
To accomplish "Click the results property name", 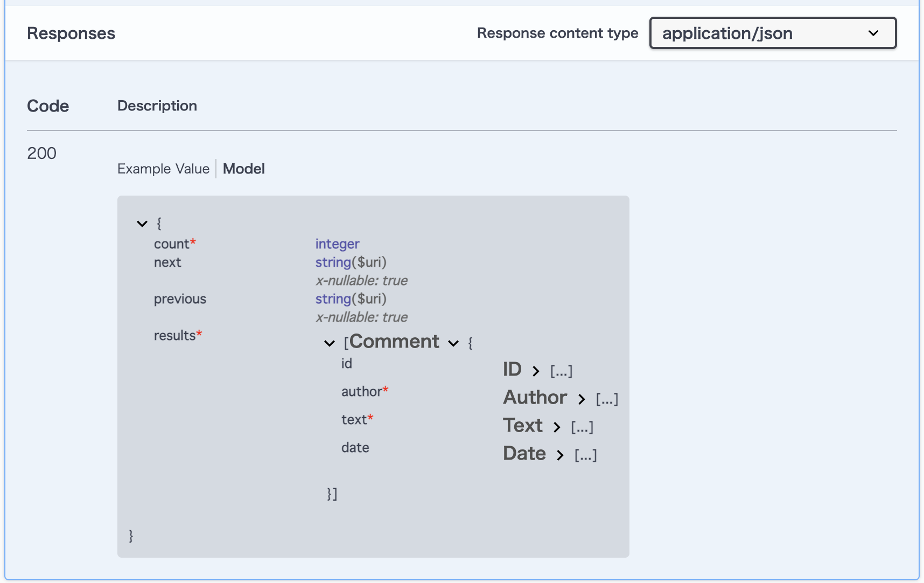I will pos(175,336).
